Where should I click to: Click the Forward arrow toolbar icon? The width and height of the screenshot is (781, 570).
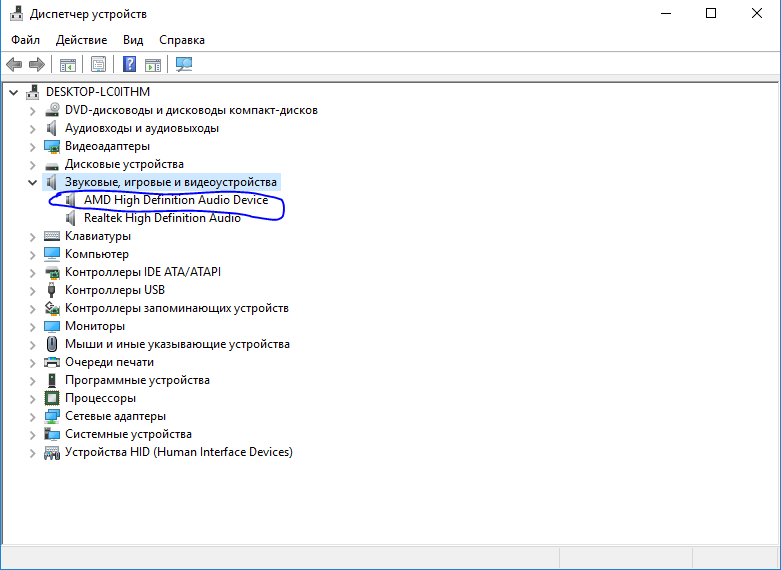click(x=37, y=64)
